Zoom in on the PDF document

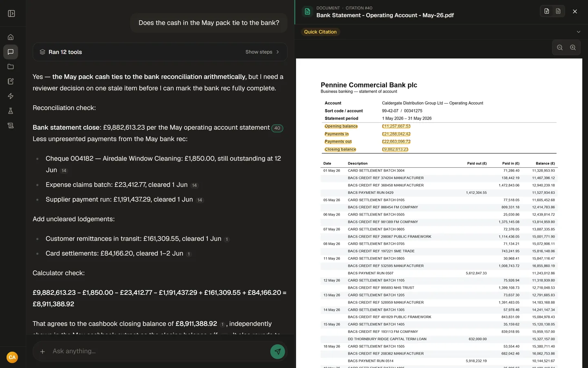coord(573,48)
